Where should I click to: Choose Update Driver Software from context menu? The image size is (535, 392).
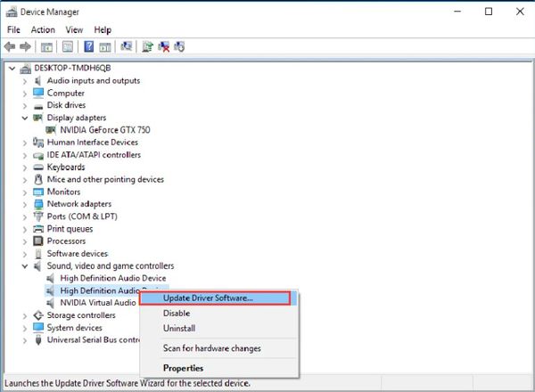(x=208, y=298)
